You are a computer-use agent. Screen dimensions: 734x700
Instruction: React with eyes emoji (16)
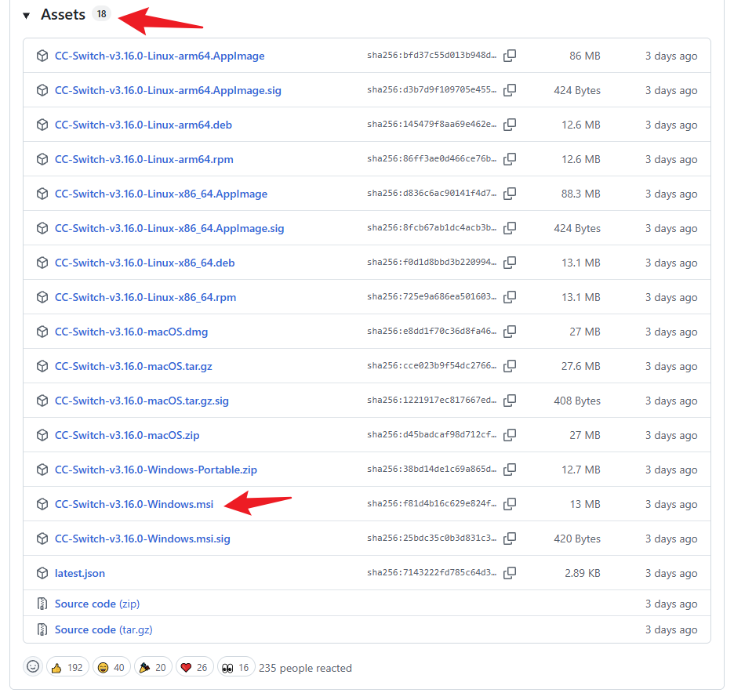click(x=236, y=667)
